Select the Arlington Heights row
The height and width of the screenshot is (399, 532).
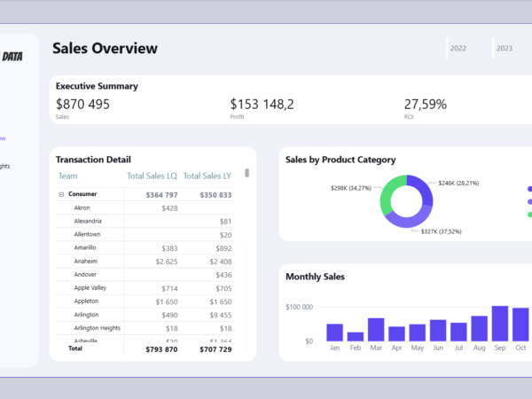[145, 328]
